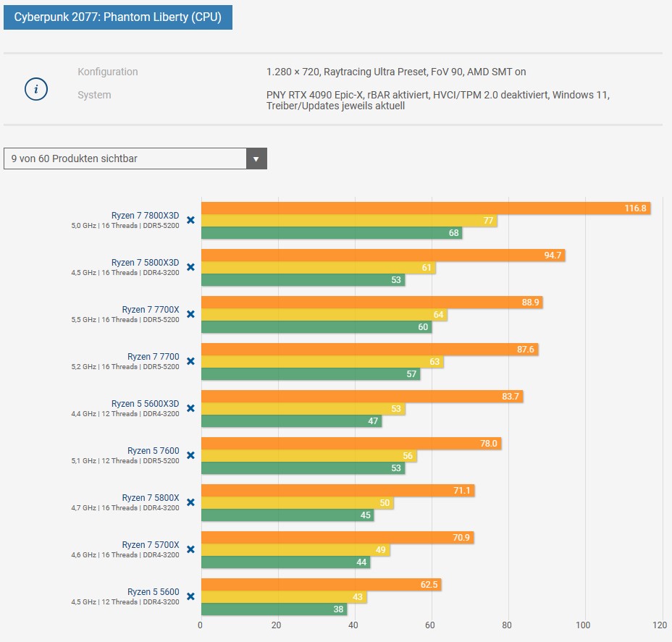This screenshot has width=672, height=642.
Task: Click the Ryzen 5 5600X3D label
Action: (x=146, y=404)
